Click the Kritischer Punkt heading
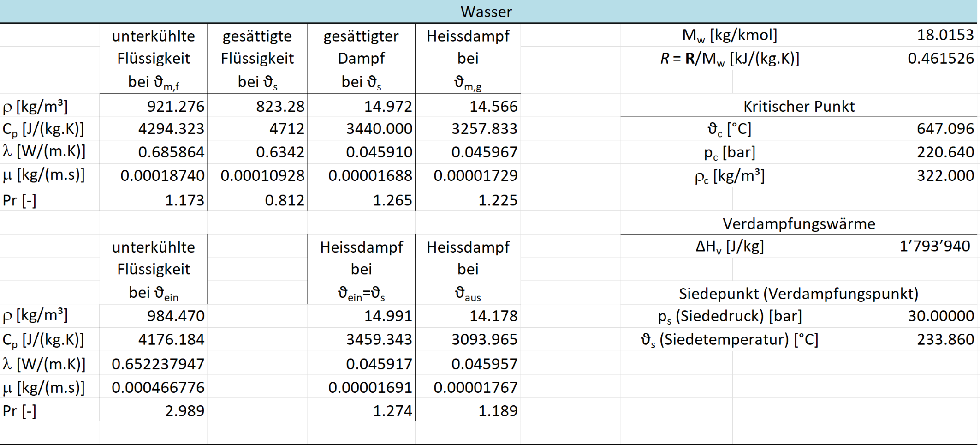The image size is (980, 445). 798,107
